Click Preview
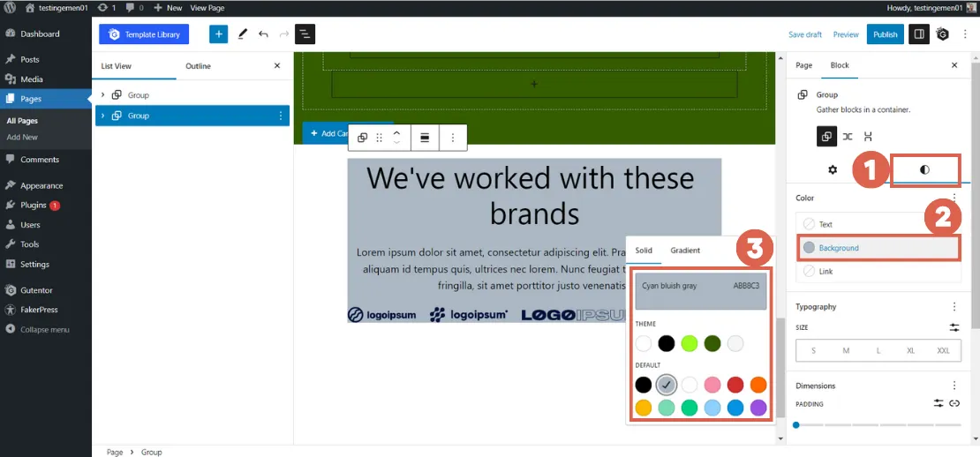980x457 pixels. click(846, 34)
